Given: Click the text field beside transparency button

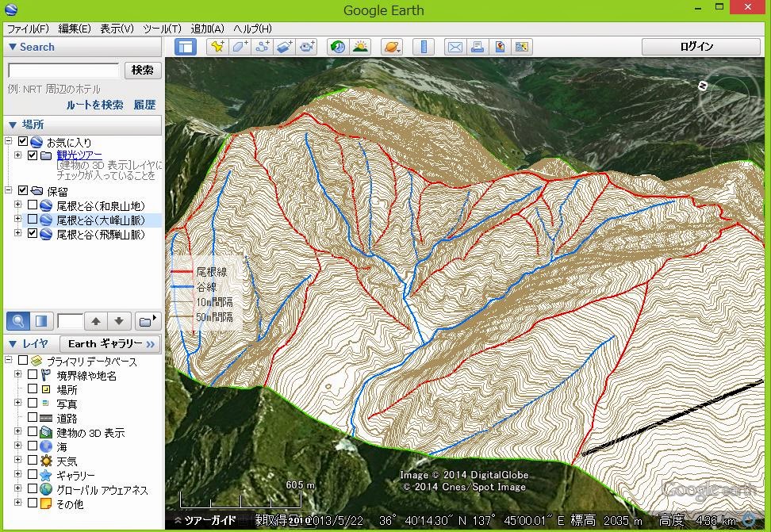Looking at the screenshot, I should pyautogui.click(x=70, y=321).
